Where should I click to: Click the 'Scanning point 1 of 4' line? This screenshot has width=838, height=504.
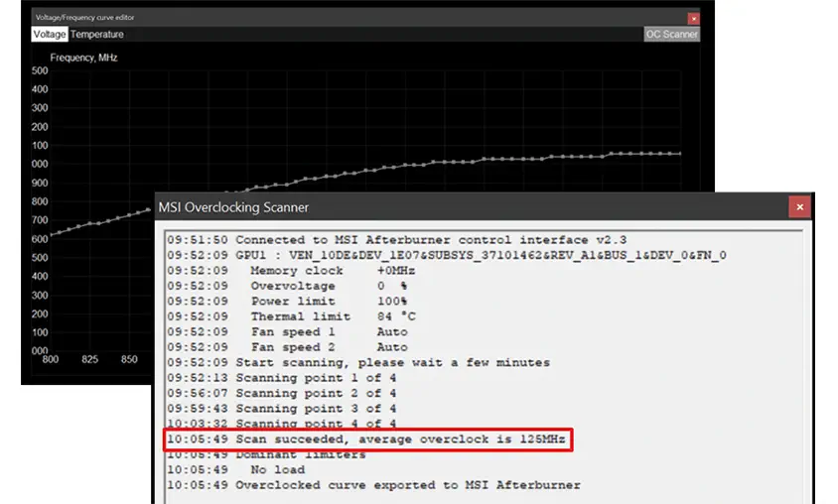coord(282,378)
